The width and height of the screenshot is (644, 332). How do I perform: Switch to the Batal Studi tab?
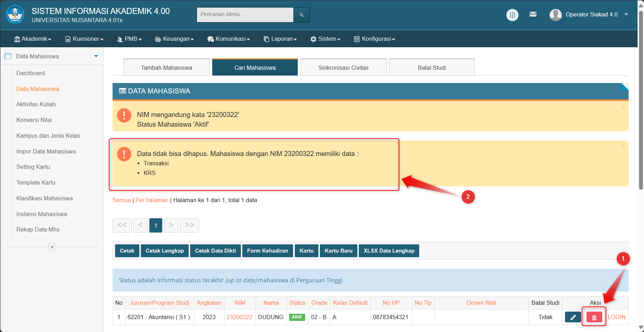[x=432, y=68]
